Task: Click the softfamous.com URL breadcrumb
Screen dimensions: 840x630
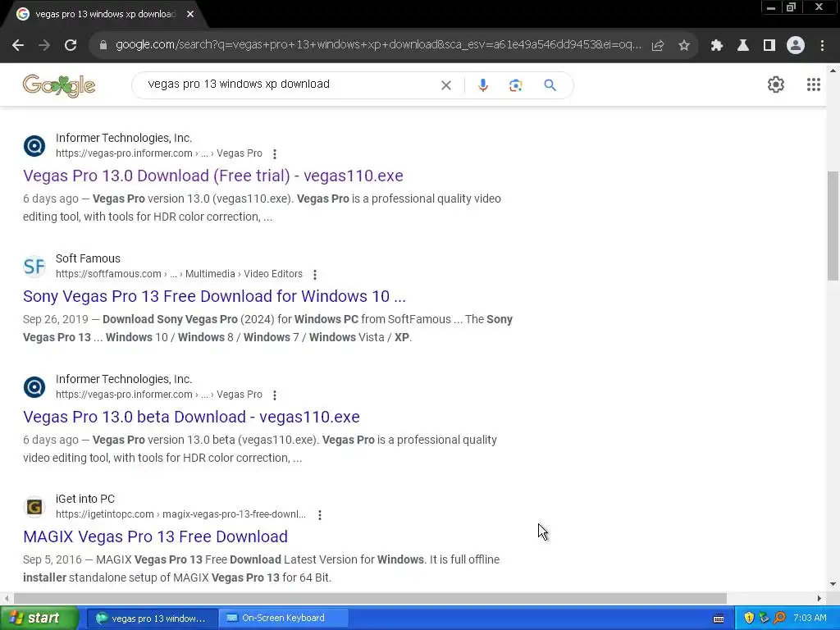Action: (x=179, y=274)
